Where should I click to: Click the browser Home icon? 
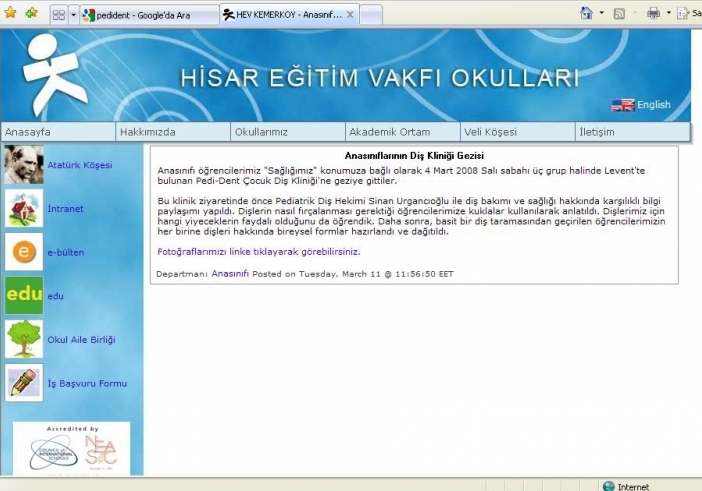586,14
